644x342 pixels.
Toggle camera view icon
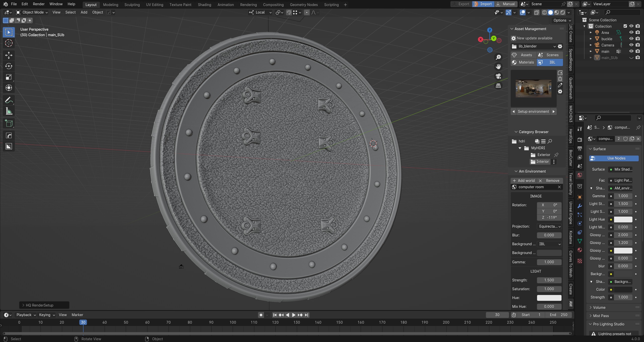pos(498,76)
